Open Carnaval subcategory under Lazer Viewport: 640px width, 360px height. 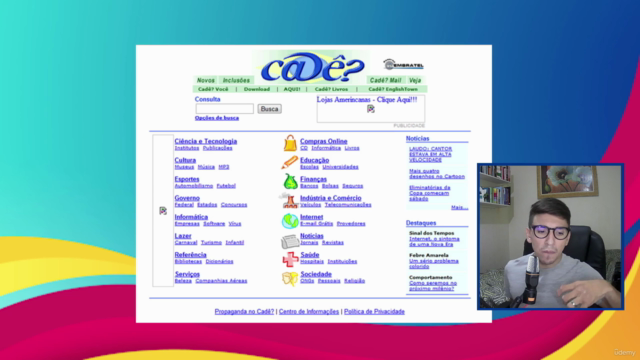point(186,242)
